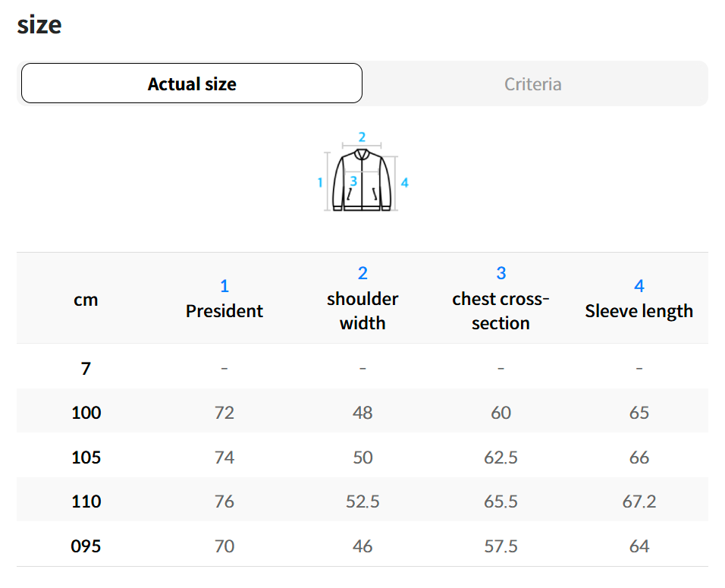Click the 67.2 sleeve length value
The image size is (725, 588).
tap(639, 502)
